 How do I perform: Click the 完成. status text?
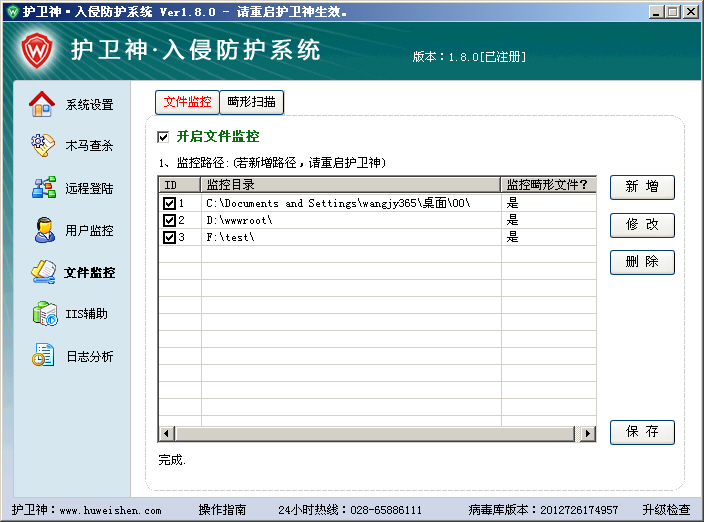(x=172, y=460)
